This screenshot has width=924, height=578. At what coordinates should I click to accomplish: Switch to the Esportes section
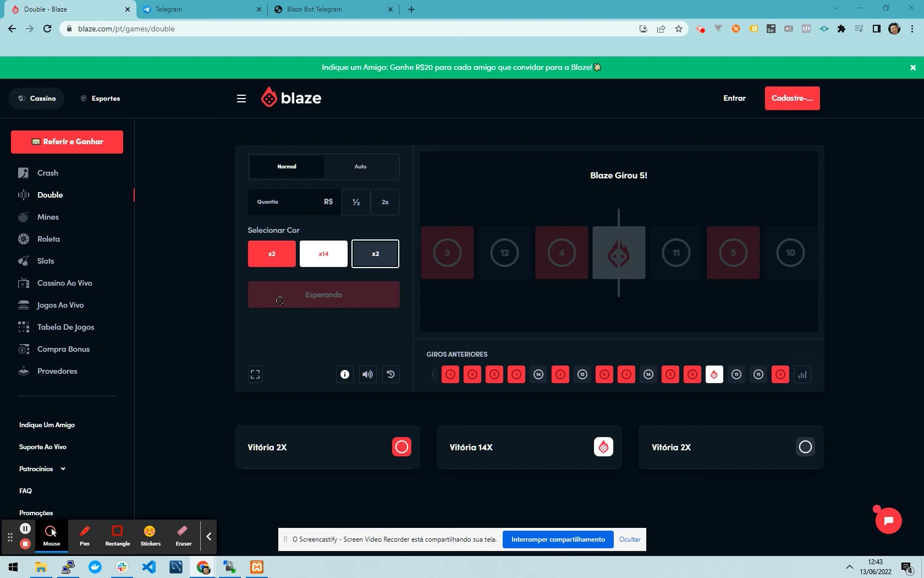pos(101,99)
